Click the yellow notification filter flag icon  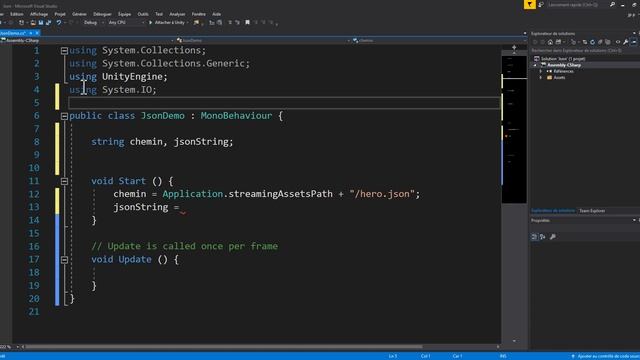coord(529,4)
